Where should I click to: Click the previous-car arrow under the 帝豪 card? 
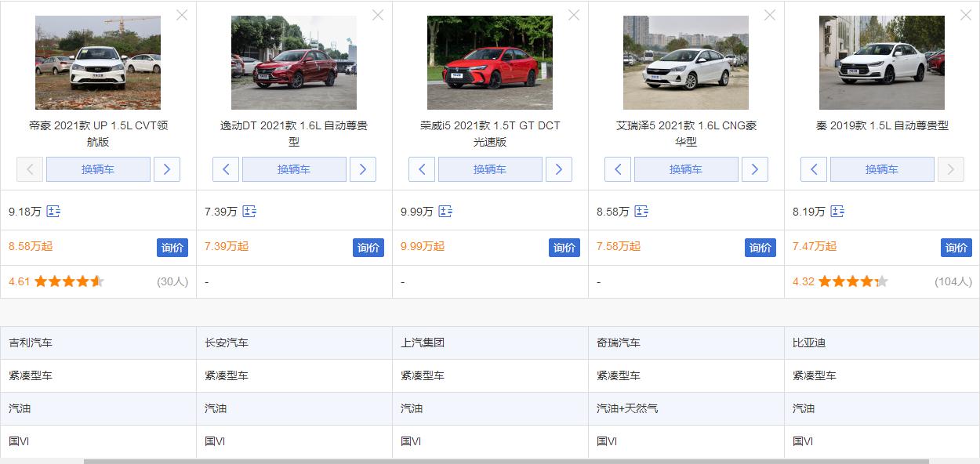(29, 169)
